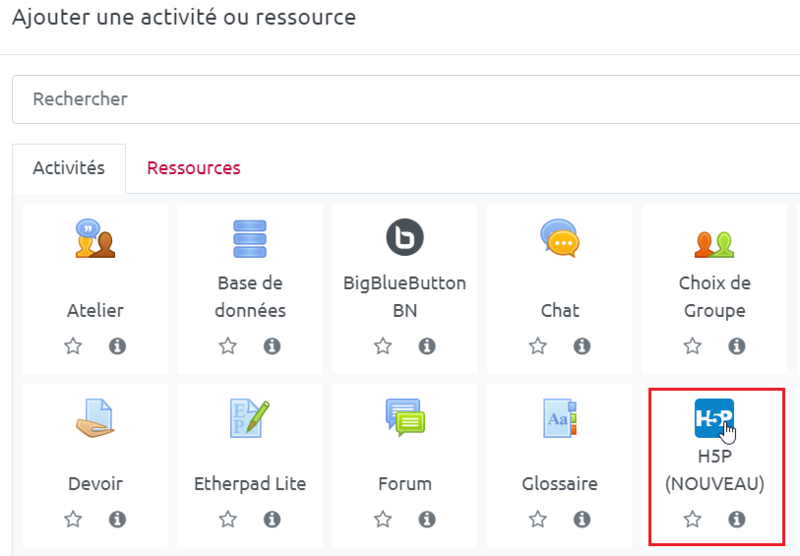Select the Atelier activity icon

tap(95, 239)
